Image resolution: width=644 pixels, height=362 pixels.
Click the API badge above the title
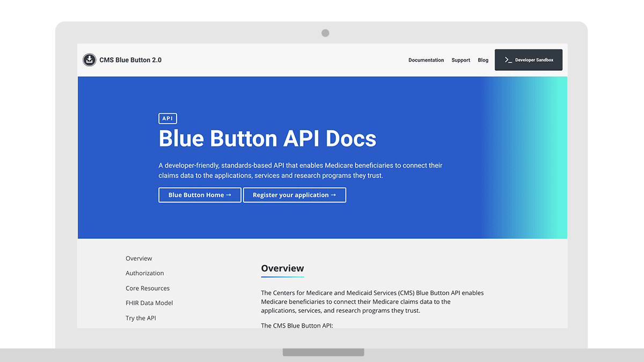tap(167, 119)
